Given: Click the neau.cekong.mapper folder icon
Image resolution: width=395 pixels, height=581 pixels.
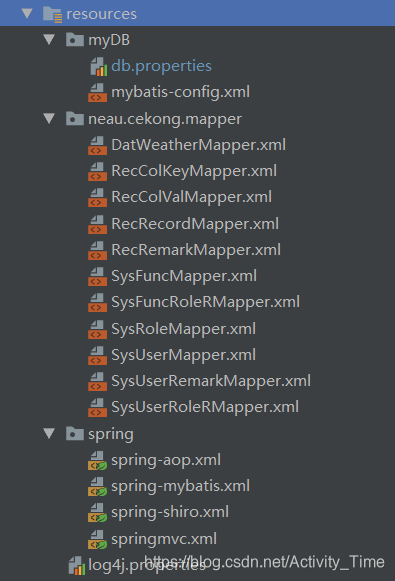Looking at the screenshot, I should (74, 119).
